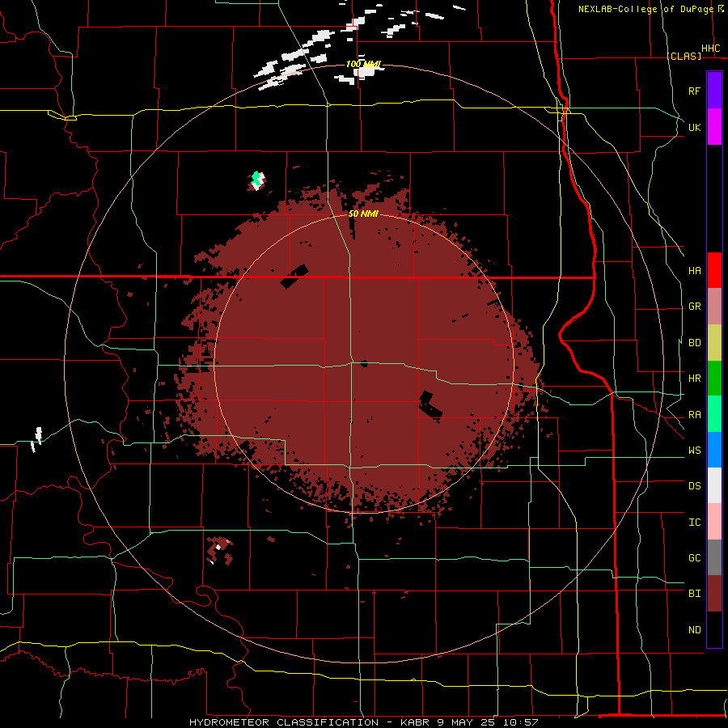Click the WS legend label

click(694, 451)
